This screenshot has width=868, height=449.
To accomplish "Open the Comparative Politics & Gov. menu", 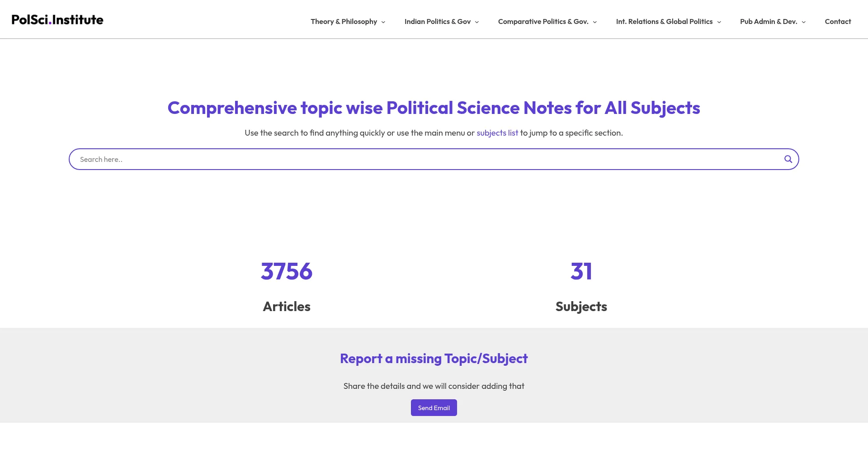I will tap(543, 22).
